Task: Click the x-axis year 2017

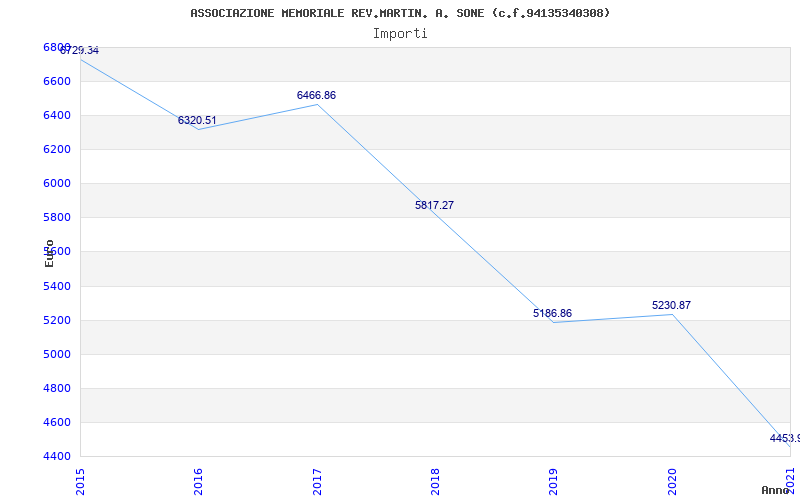Action: pos(317,482)
